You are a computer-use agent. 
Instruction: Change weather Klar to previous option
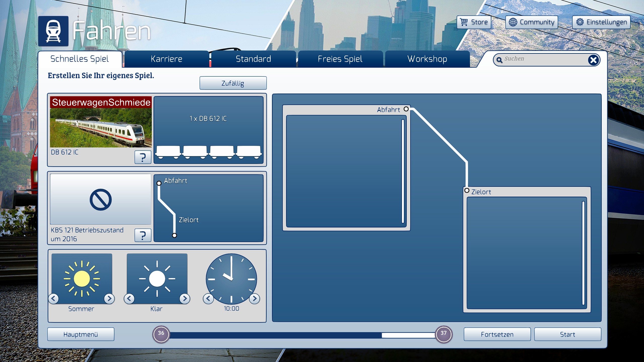129,299
